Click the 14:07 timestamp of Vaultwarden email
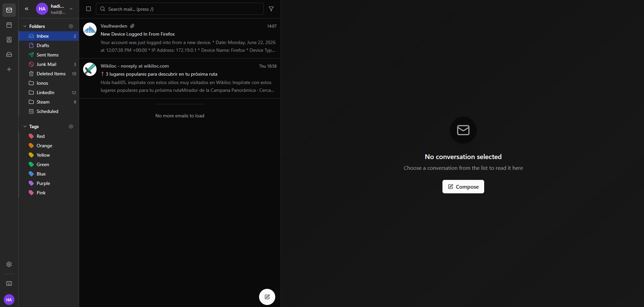The height and width of the screenshot is (307, 644). [x=272, y=26]
